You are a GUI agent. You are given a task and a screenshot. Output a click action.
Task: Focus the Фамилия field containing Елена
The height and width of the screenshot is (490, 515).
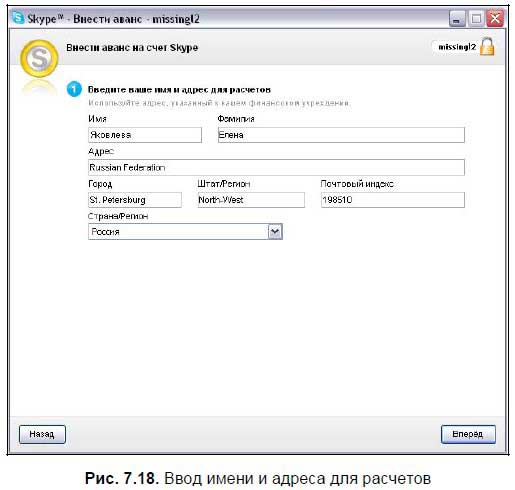[x=341, y=135]
